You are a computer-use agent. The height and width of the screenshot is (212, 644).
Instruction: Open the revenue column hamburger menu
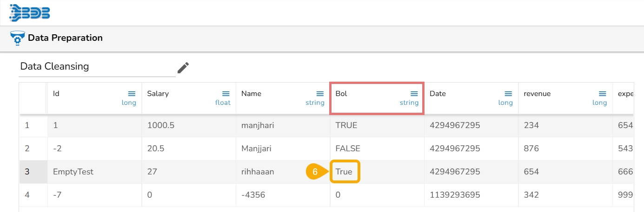coord(603,94)
